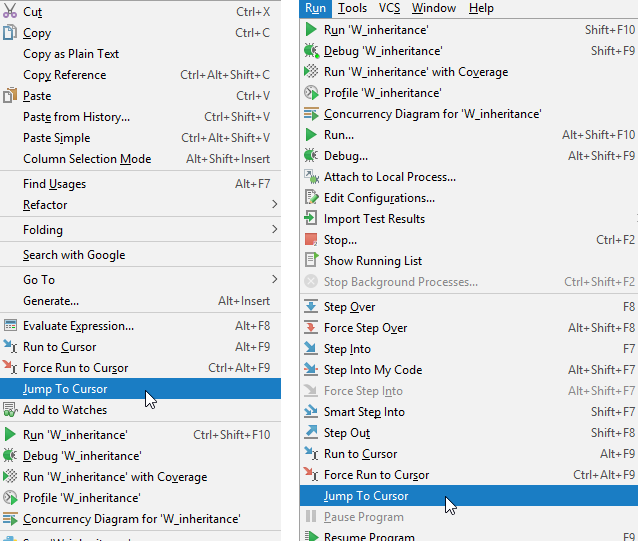Click the Smart Step Into icon
The image size is (638, 541).
click(311, 411)
